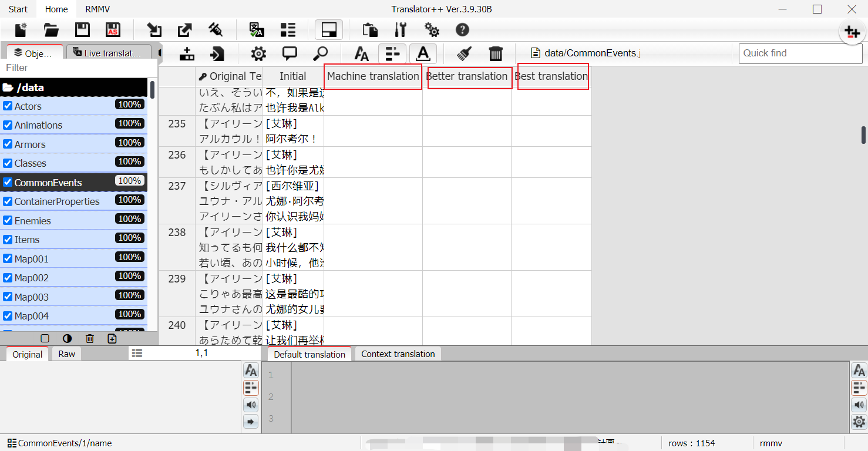
Task: Open help with the question mark icon
Action: click(x=463, y=29)
